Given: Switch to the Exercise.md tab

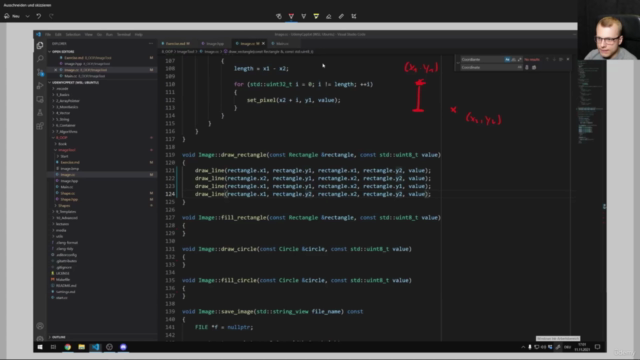Looking at the screenshot, I should (177, 44).
